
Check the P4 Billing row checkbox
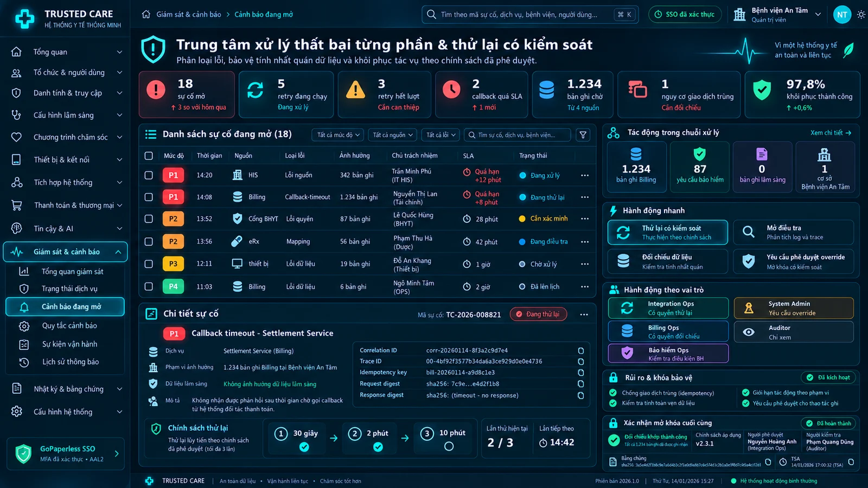coord(149,286)
